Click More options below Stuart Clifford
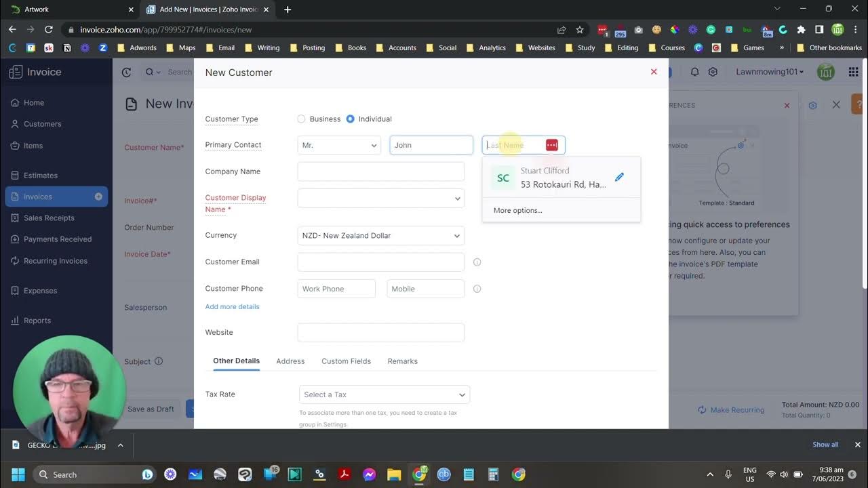This screenshot has width=868, height=488. point(517,210)
